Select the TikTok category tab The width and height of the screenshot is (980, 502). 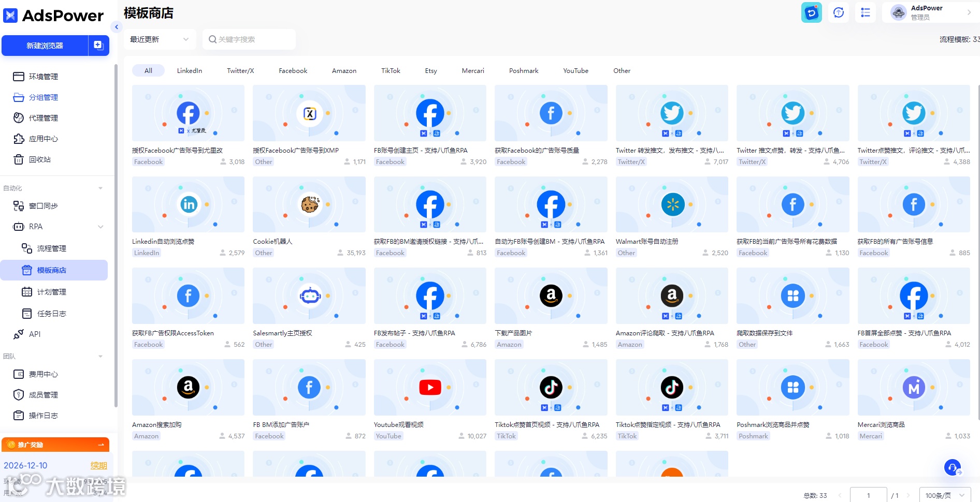(391, 71)
